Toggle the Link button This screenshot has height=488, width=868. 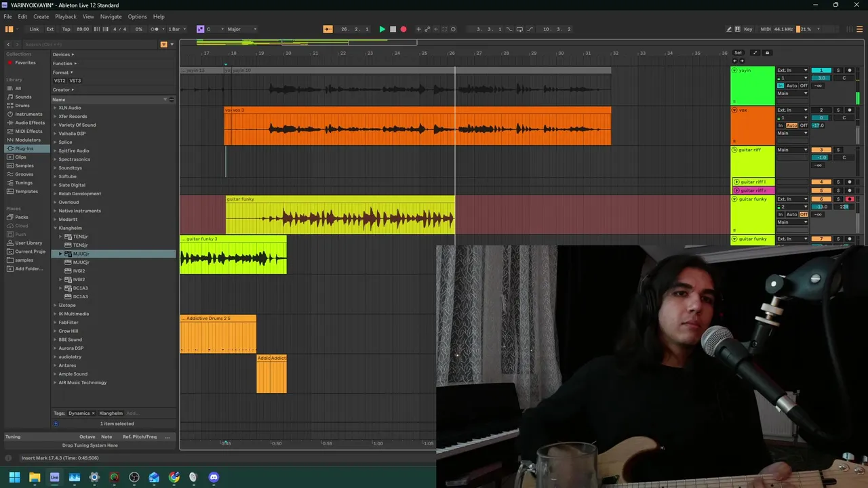[x=34, y=29]
